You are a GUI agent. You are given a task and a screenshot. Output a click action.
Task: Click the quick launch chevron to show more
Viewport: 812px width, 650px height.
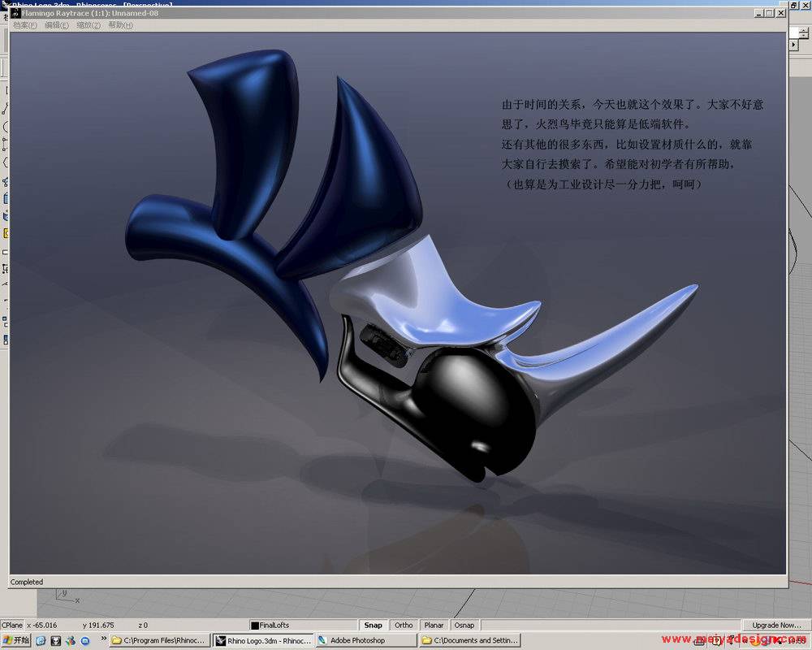coord(104,639)
